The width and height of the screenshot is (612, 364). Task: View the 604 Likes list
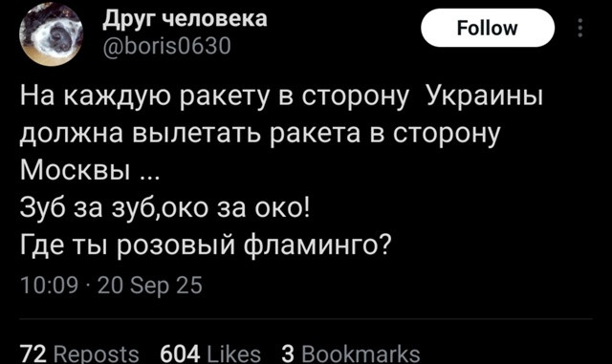pos(210,353)
